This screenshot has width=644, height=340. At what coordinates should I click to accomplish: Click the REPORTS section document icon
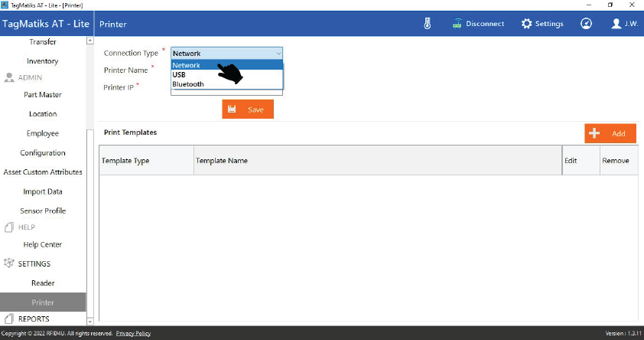click(10, 319)
